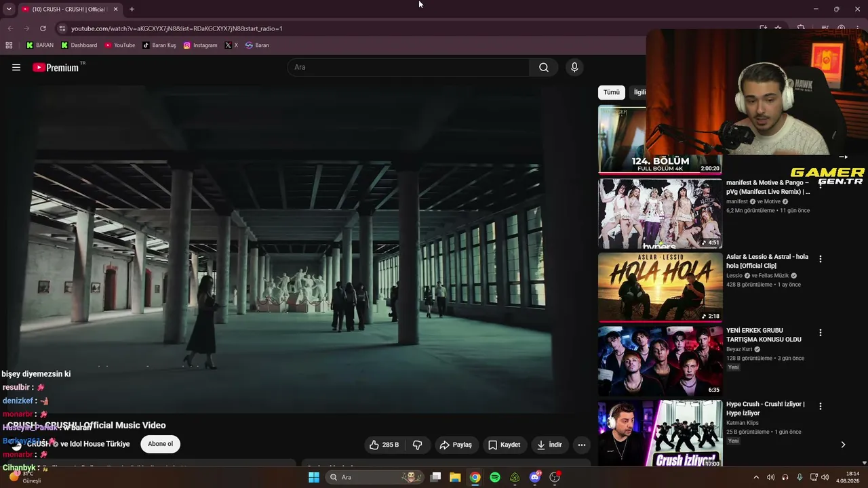Select the Tümü filter chip

click(612, 92)
